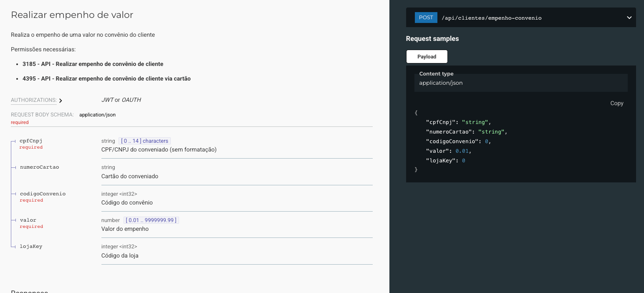Click the "valor": 0.01 JSON line

(448, 151)
